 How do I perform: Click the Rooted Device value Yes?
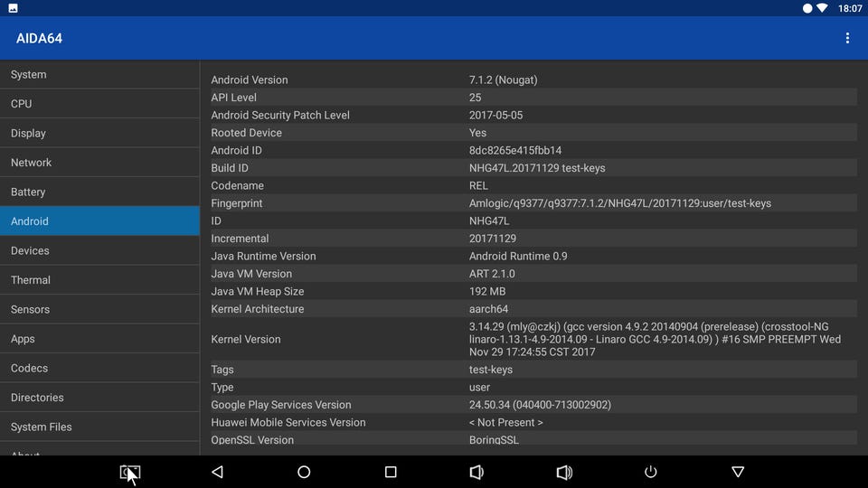pos(477,133)
